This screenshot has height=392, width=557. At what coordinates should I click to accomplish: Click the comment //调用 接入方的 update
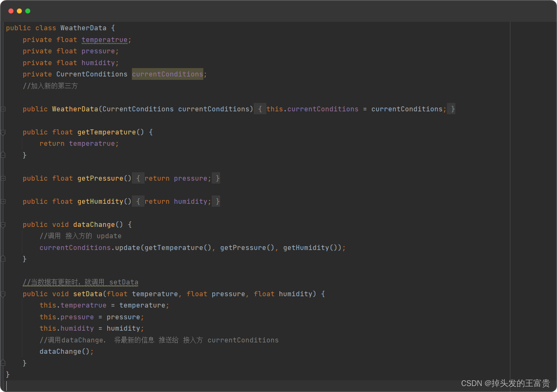(81, 236)
